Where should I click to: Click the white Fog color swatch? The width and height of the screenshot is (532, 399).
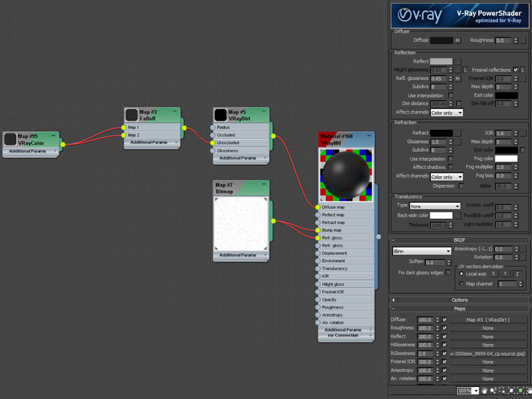click(506, 158)
